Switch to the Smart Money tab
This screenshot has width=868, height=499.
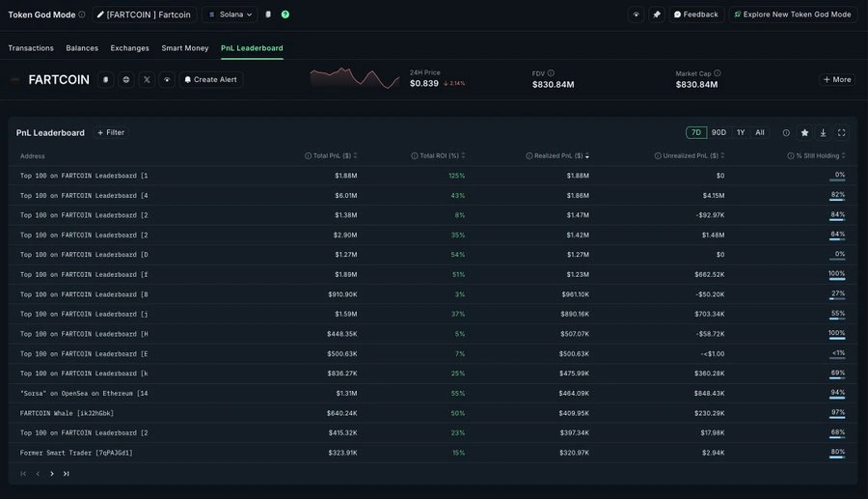[185, 48]
